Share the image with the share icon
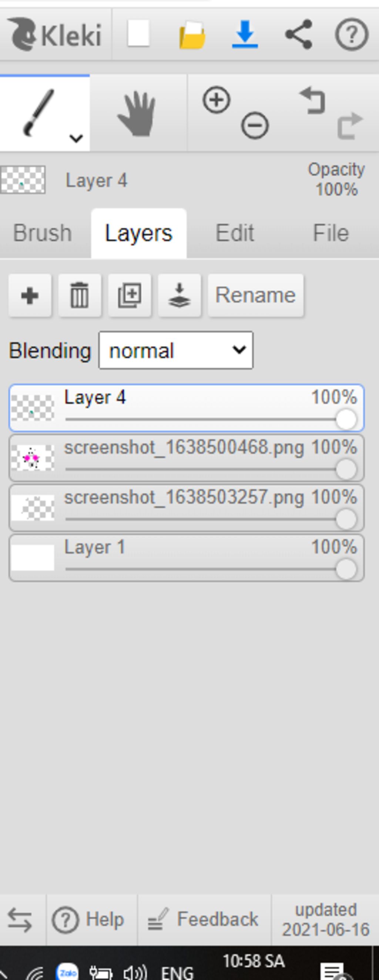The width and height of the screenshot is (379, 980). click(x=298, y=34)
